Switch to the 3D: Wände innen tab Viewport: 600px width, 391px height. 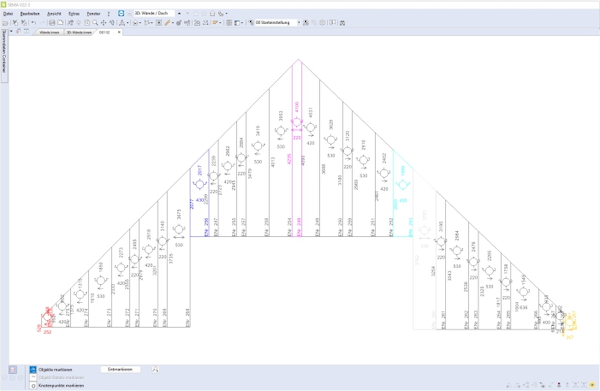click(79, 33)
